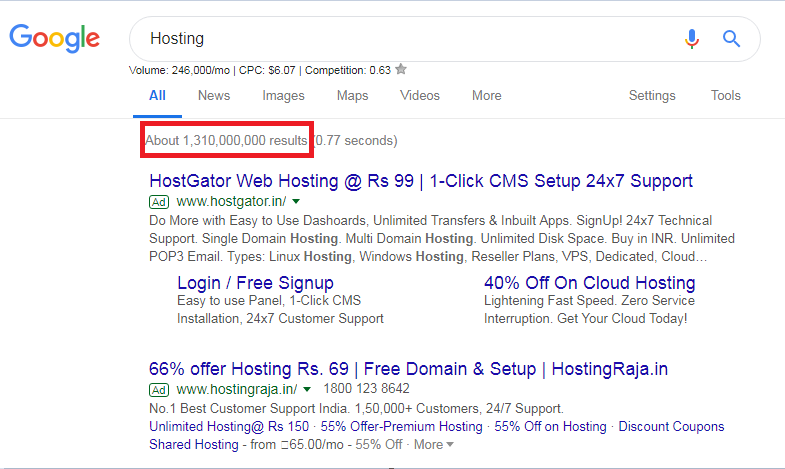
Task: Click the Competition: 0.63 text
Action: coord(347,70)
